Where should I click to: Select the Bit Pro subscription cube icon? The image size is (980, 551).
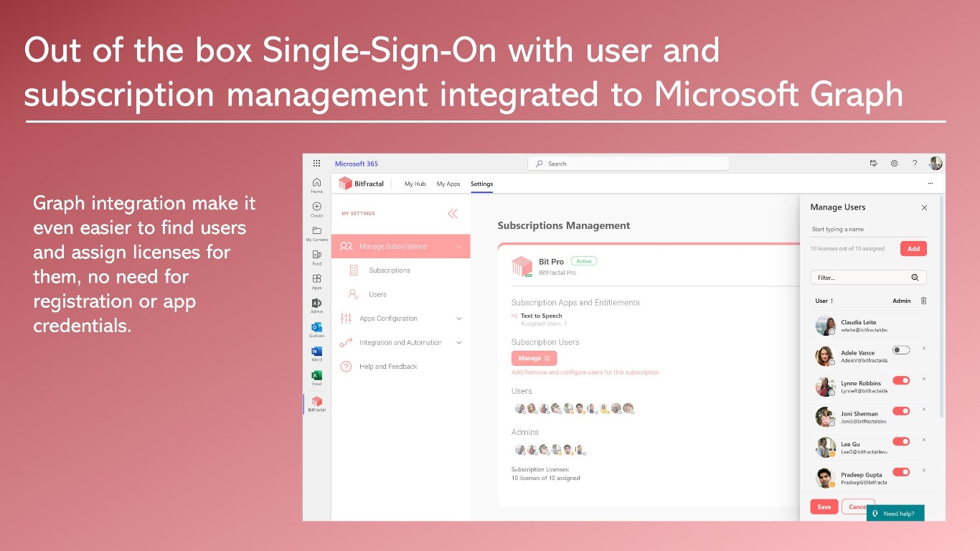click(522, 266)
